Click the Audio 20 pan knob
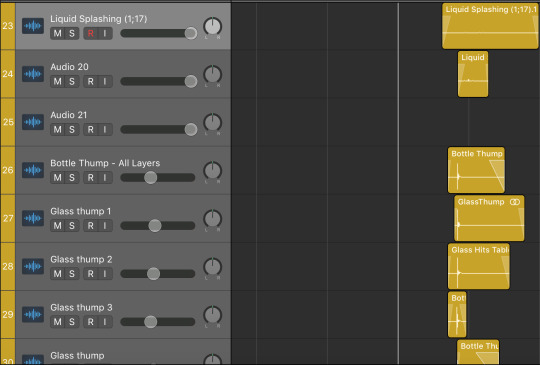Screen dimensions: 540x365 (x=212, y=75)
